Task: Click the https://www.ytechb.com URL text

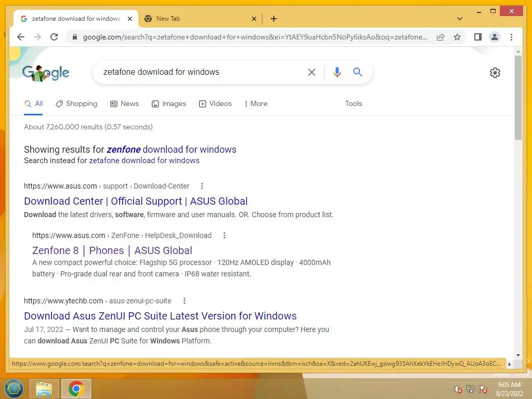Action: [x=63, y=301]
